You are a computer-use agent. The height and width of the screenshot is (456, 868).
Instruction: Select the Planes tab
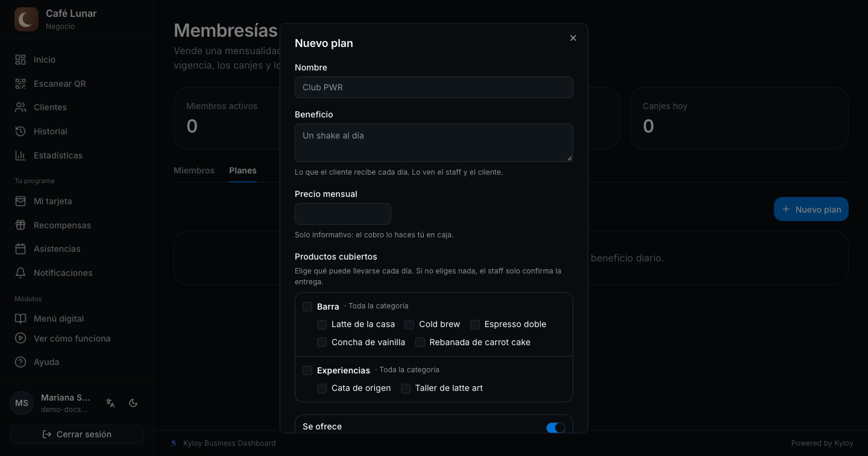pyautogui.click(x=243, y=170)
